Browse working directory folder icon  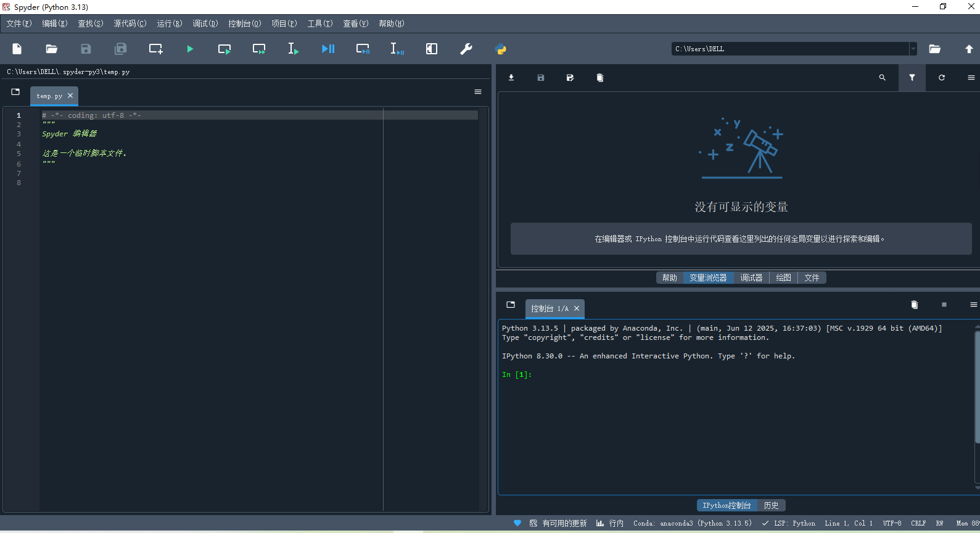point(935,49)
